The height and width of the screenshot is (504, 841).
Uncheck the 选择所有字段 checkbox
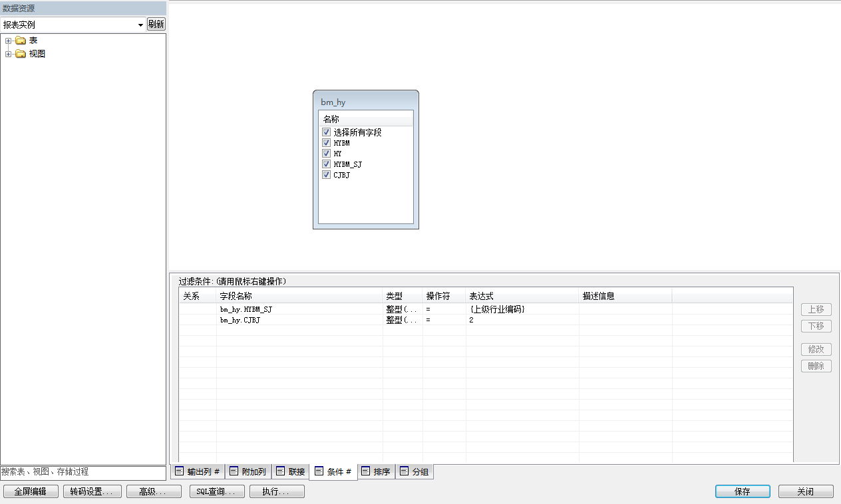pos(326,132)
